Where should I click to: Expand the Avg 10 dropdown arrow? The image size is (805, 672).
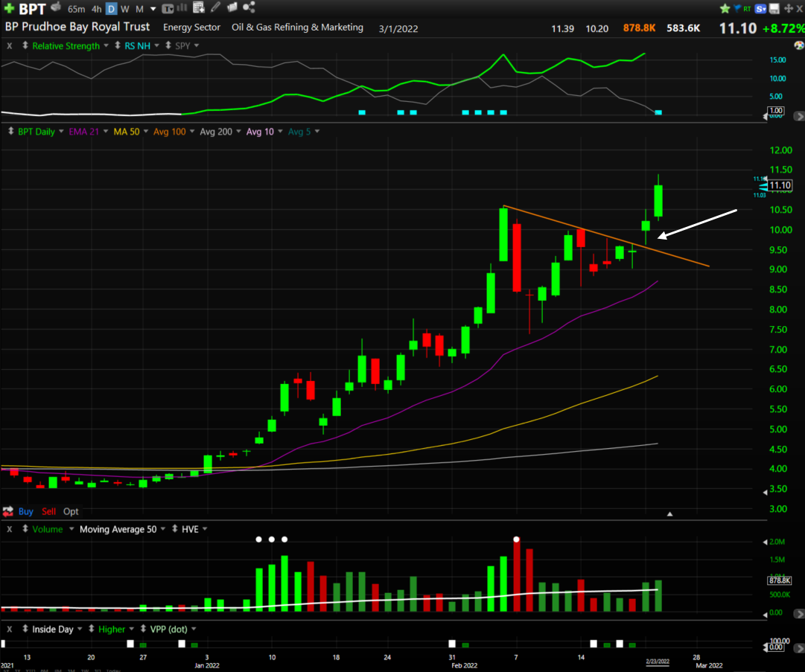tap(280, 132)
